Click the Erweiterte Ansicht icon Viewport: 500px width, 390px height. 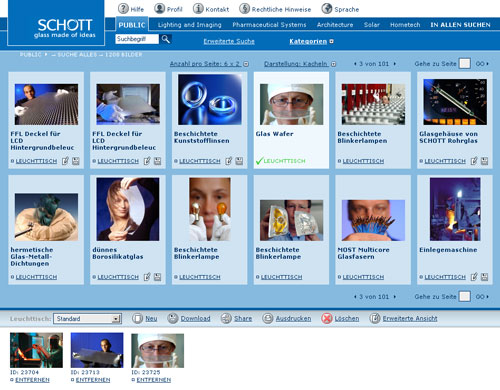point(375,318)
